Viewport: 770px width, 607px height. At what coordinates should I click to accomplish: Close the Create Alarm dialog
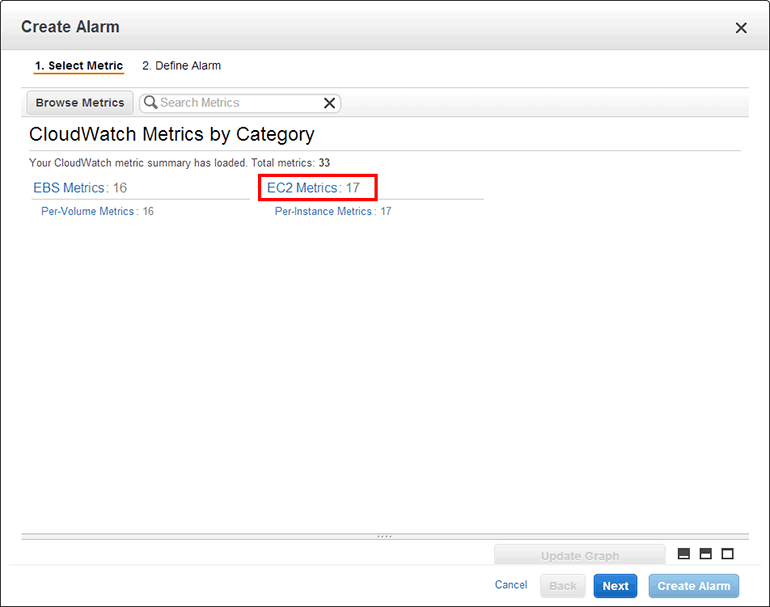click(x=741, y=28)
